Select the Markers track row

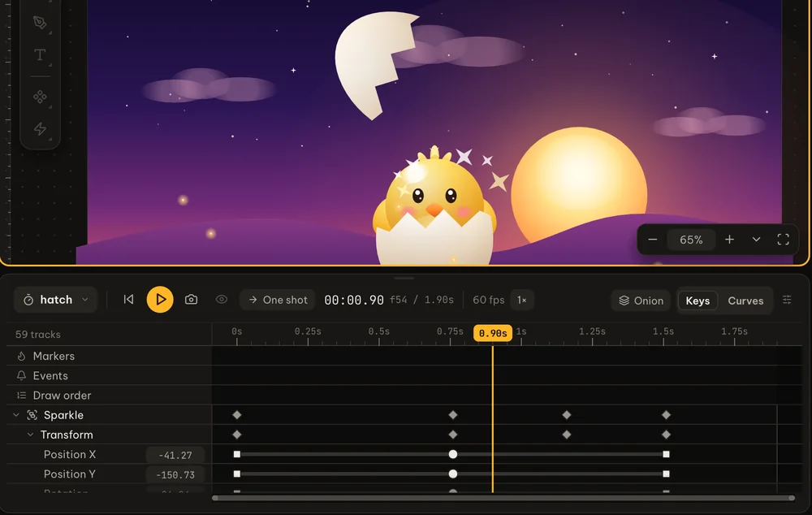[x=109, y=356]
